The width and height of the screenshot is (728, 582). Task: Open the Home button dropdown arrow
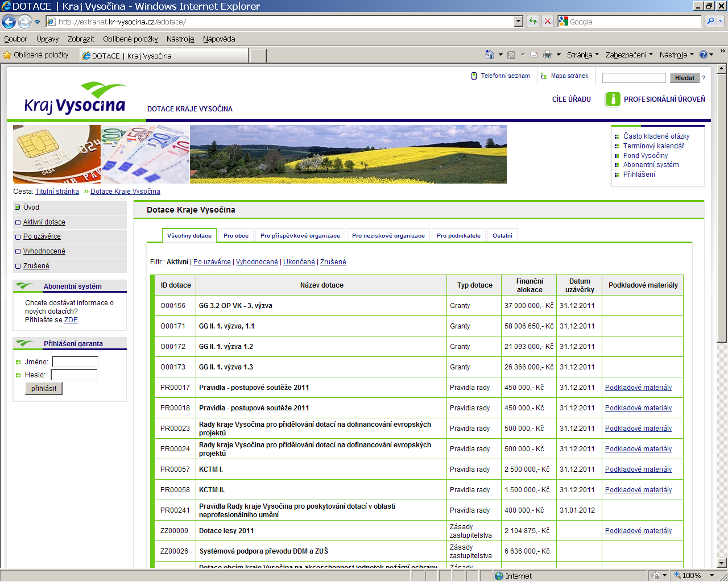500,55
